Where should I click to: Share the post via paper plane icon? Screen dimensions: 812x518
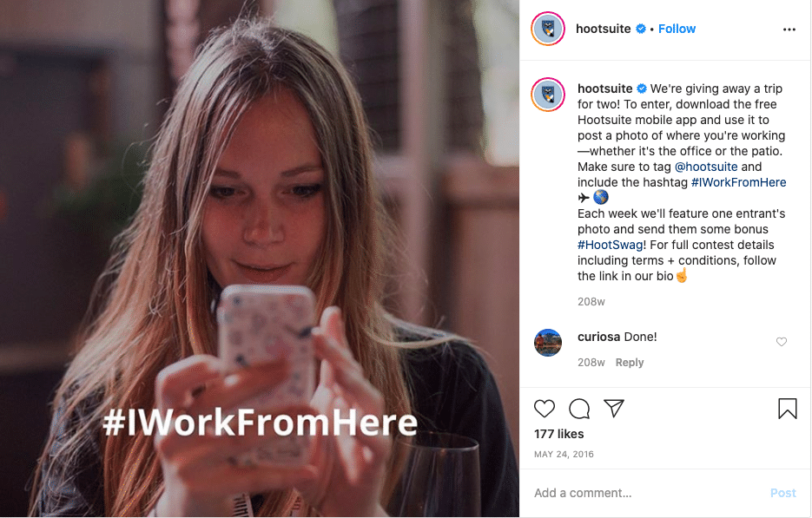[614, 409]
